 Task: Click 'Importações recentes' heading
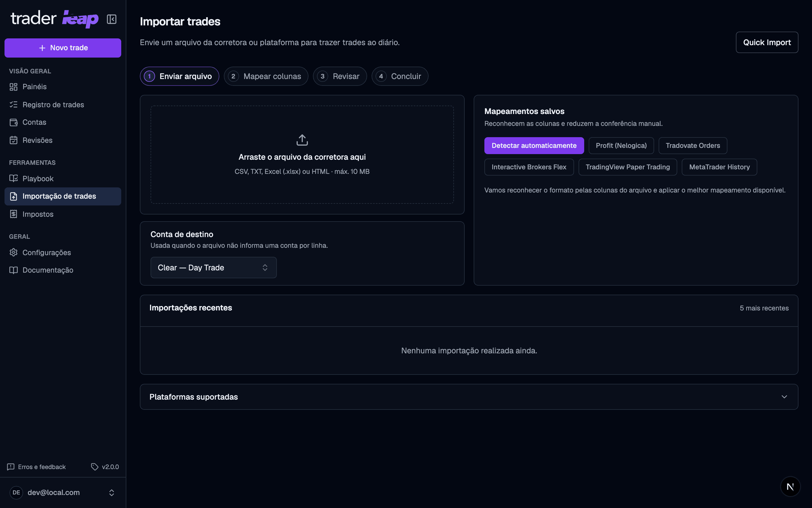coord(191,308)
